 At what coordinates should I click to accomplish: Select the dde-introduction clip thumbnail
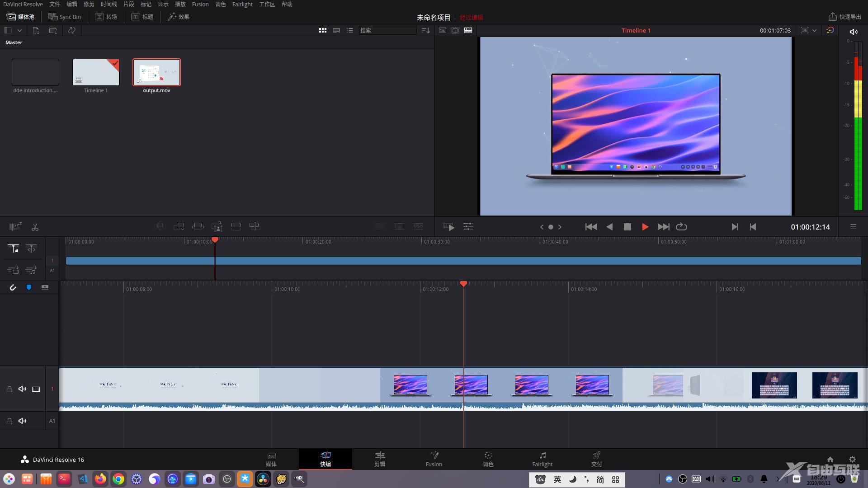tap(35, 72)
